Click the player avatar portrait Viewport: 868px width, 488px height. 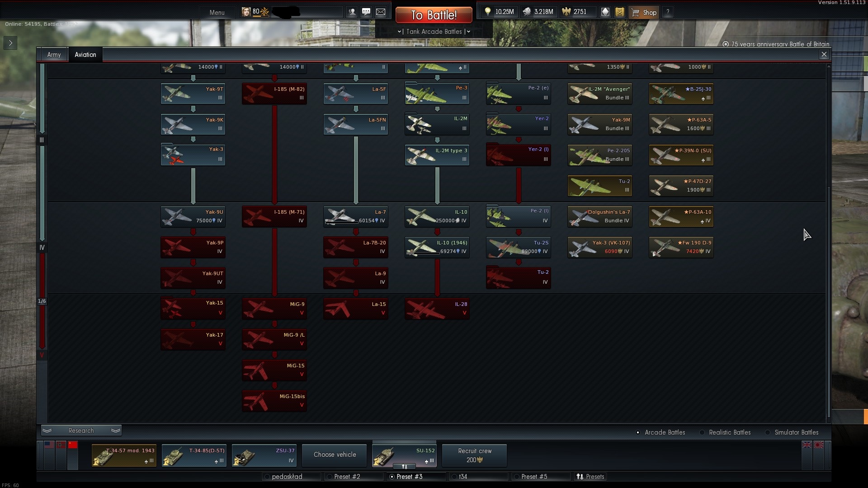(x=246, y=12)
